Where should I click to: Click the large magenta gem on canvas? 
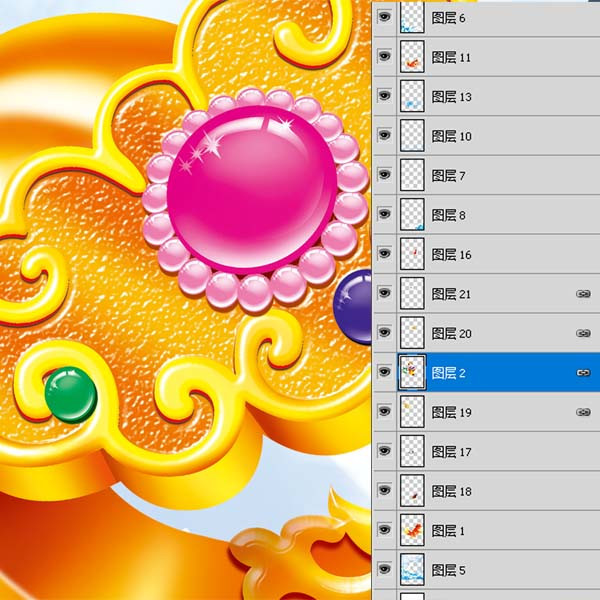point(252,189)
